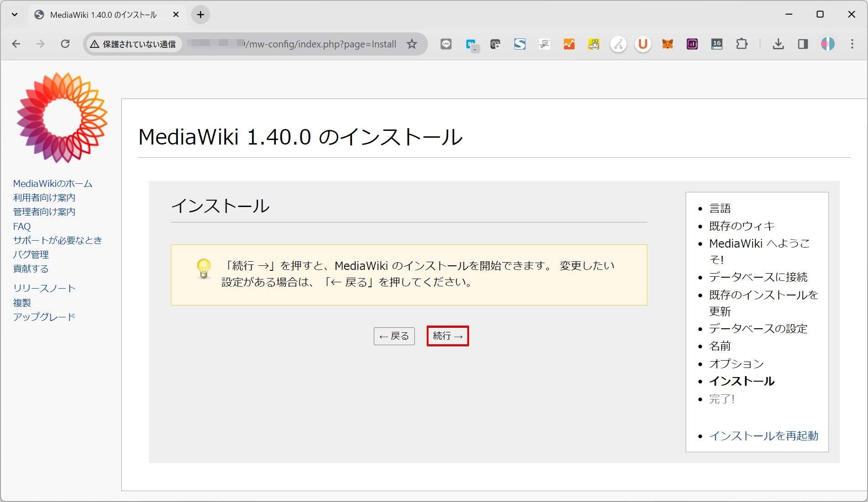Click the bold インストール step
868x502 pixels.
pyautogui.click(x=742, y=381)
